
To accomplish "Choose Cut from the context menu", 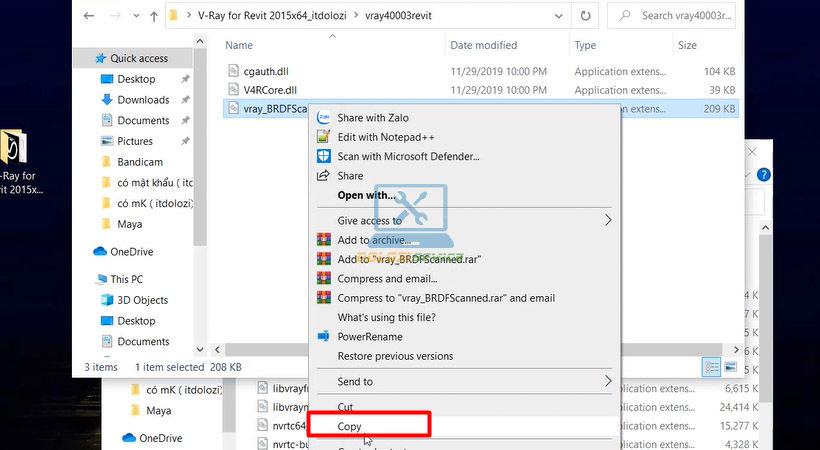I will [x=346, y=407].
